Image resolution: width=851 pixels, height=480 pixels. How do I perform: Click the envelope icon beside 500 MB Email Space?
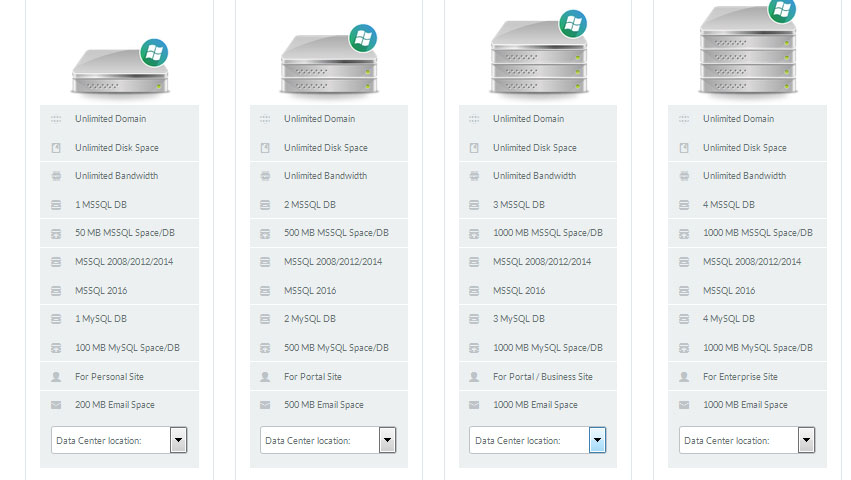pyautogui.click(x=265, y=405)
